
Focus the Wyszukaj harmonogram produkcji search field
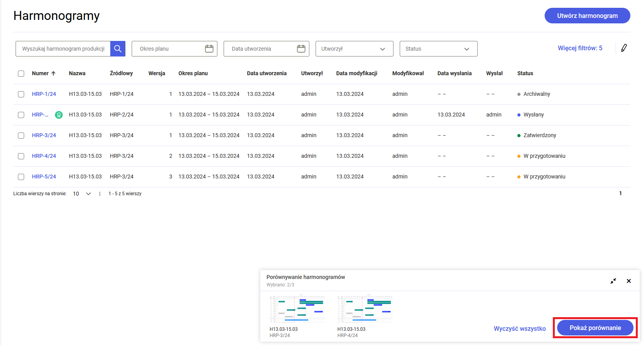tap(63, 49)
